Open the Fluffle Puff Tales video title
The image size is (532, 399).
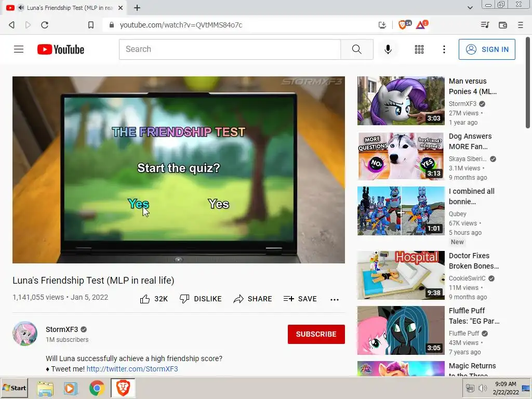coord(474,316)
